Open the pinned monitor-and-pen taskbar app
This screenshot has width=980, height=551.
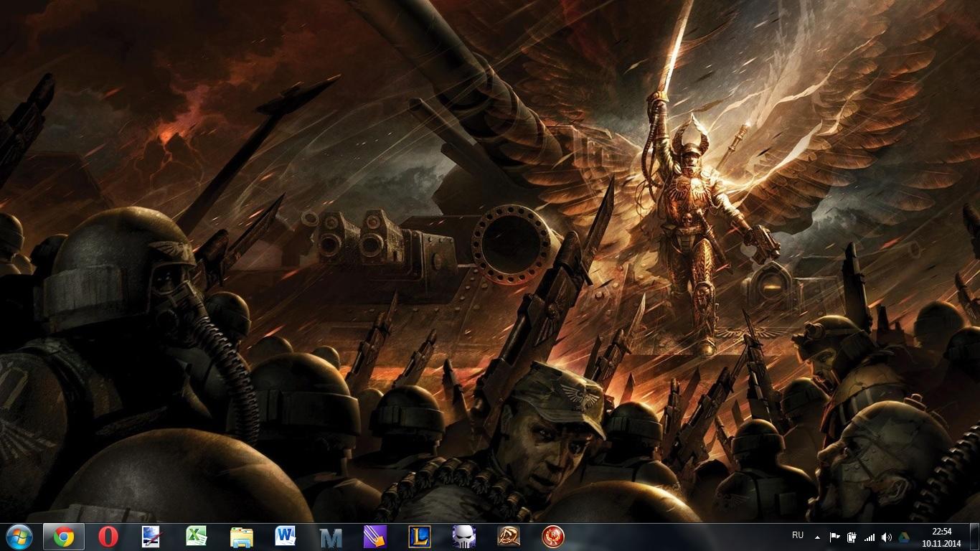click(151, 537)
